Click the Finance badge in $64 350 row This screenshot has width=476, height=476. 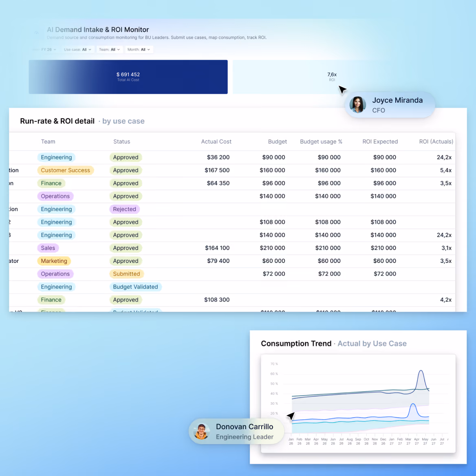tap(51, 183)
